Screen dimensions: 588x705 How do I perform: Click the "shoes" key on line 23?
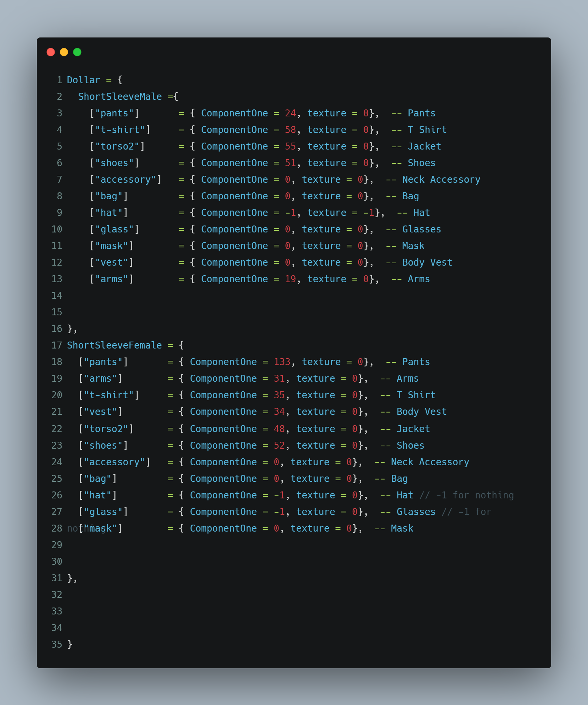click(x=103, y=445)
